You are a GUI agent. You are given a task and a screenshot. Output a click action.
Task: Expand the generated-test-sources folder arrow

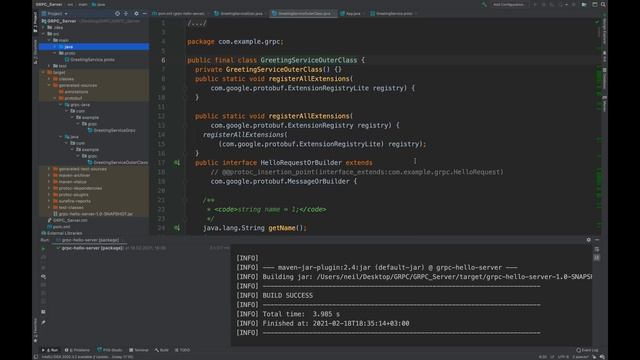pos(49,169)
